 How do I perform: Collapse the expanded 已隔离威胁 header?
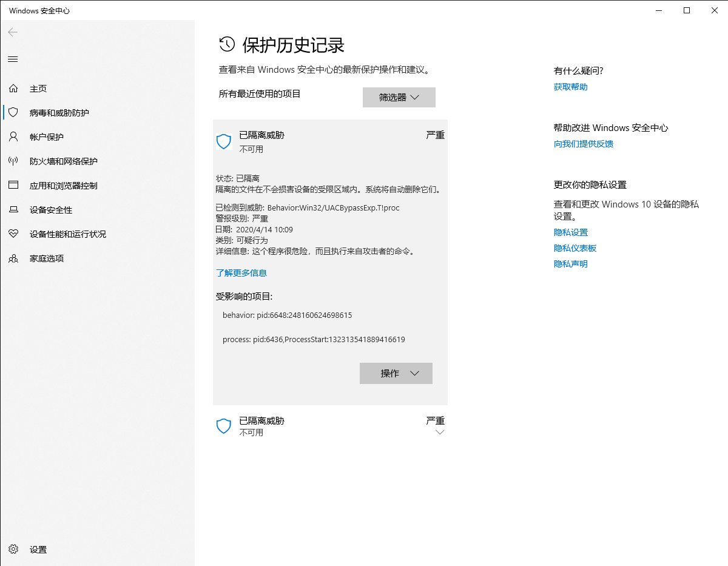point(330,141)
